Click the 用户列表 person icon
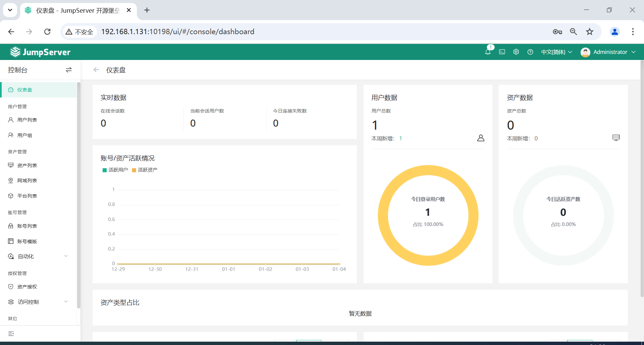644x345 pixels. 11,120
